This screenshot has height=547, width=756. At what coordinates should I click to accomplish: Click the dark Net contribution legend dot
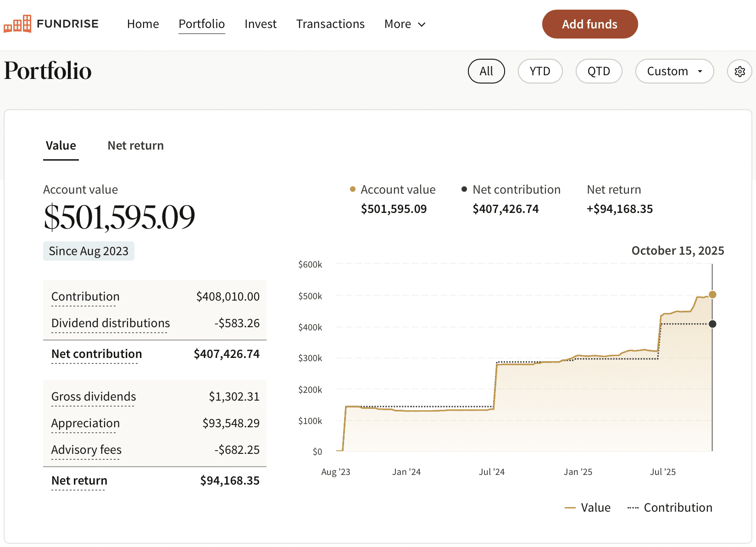464,189
